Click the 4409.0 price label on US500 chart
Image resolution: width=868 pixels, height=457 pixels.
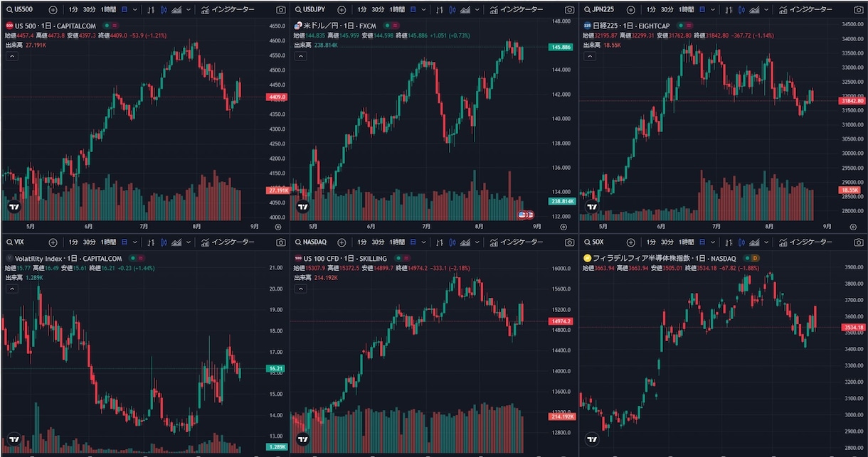276,97
